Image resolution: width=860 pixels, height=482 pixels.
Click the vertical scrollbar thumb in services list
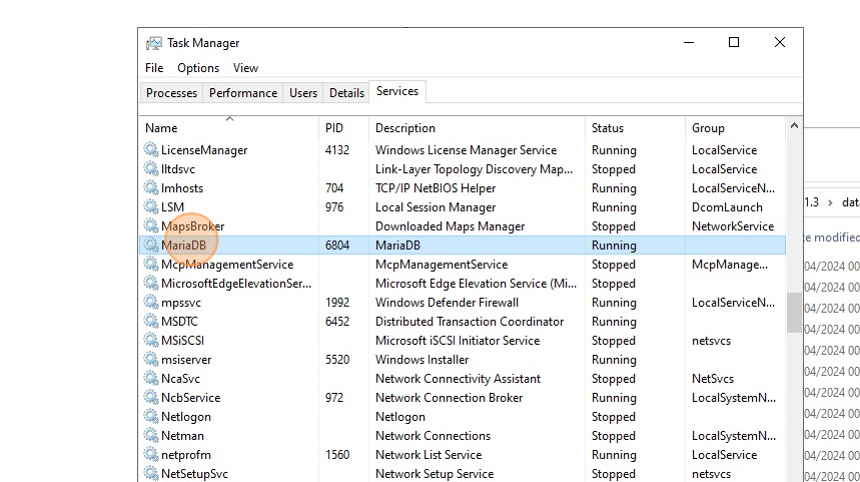[x=794, y=313]
